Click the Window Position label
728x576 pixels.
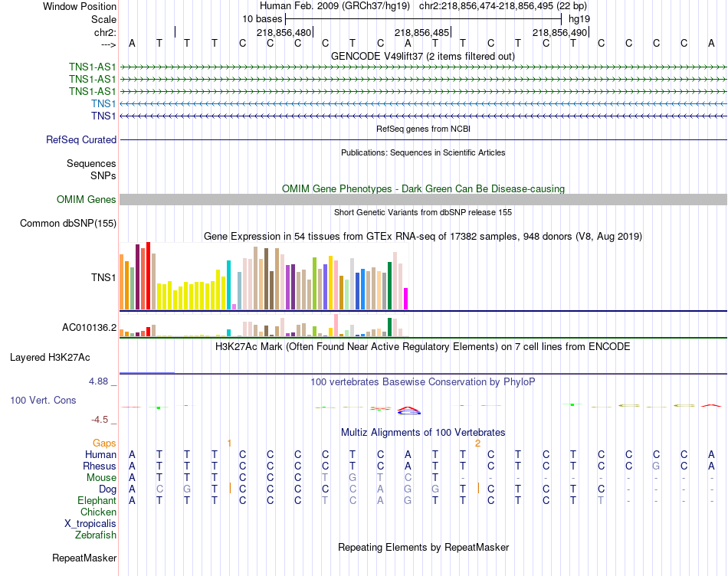[x=80, y=6]
